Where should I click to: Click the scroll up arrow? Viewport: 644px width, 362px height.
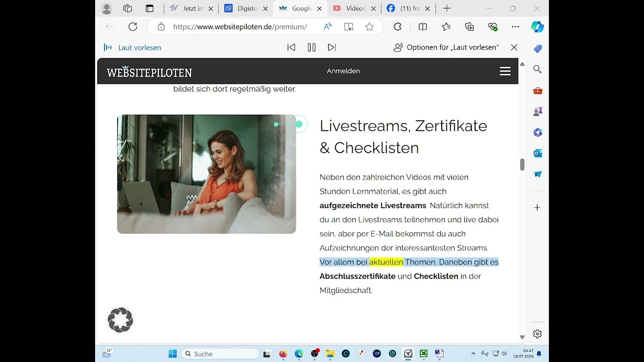(x=522, y=64)
